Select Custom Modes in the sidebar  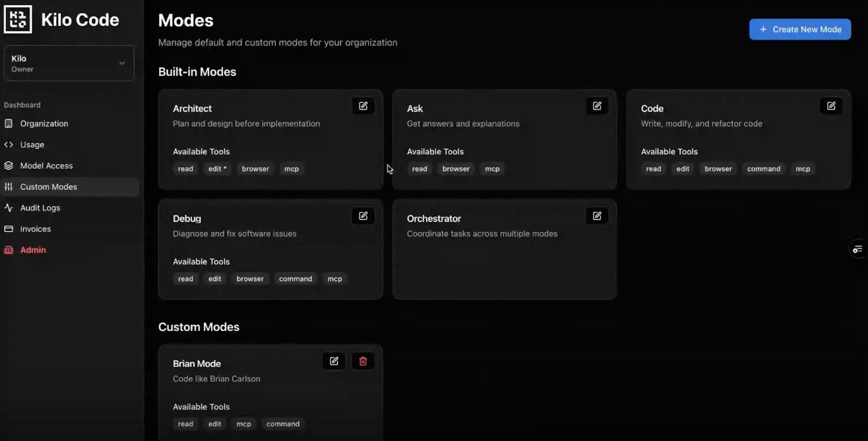point(69,187)
